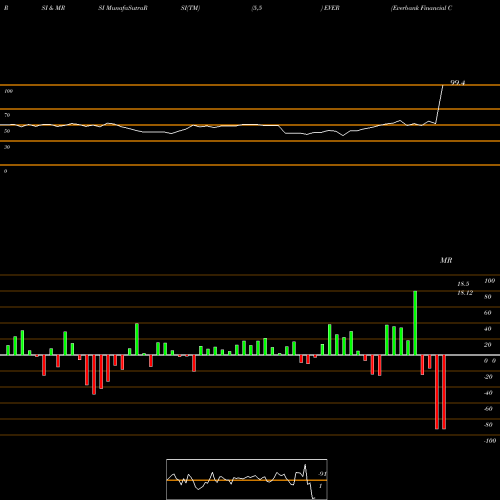
Task: Click the 'MR' panel label
Action: [x=446, y=260]
